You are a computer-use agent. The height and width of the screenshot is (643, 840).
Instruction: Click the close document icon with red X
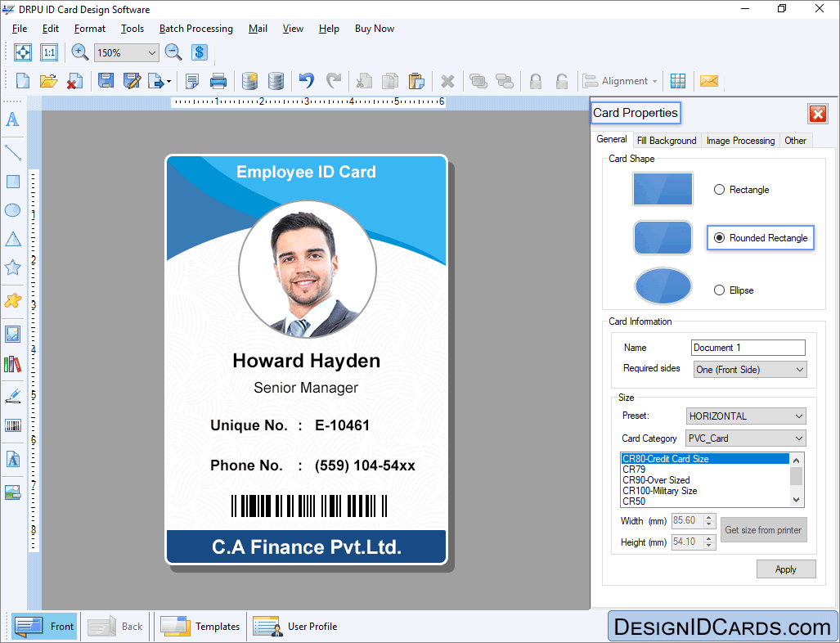(x=74, y=81)
